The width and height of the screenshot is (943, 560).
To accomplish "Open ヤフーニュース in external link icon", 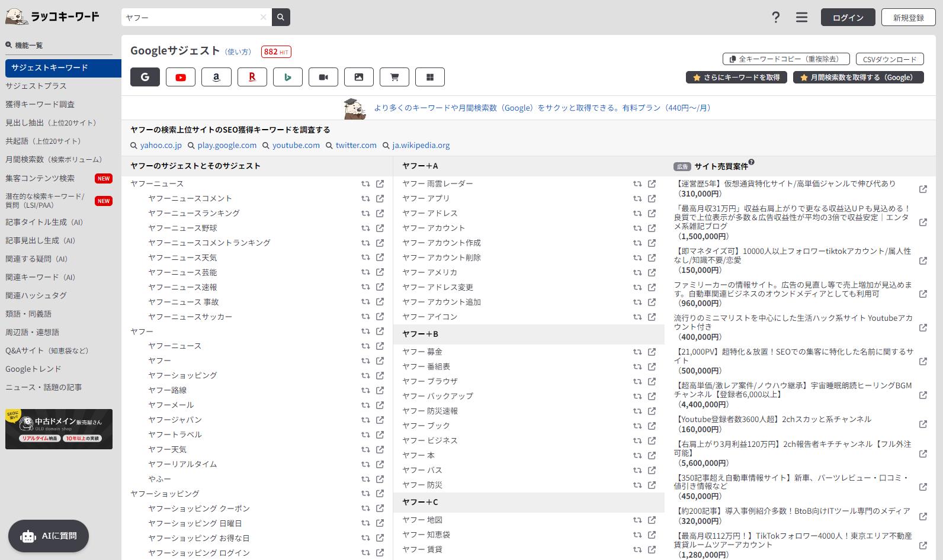I will coord(380,184).
